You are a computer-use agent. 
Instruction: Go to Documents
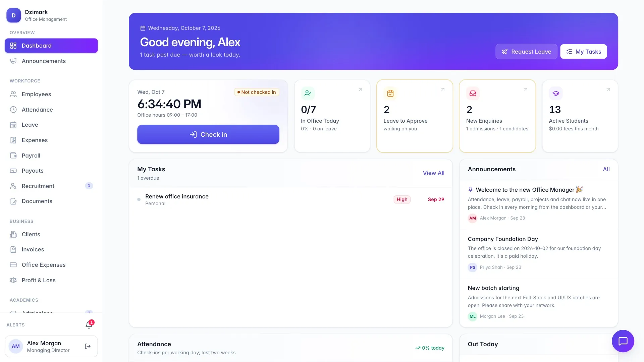click(51, 201)
